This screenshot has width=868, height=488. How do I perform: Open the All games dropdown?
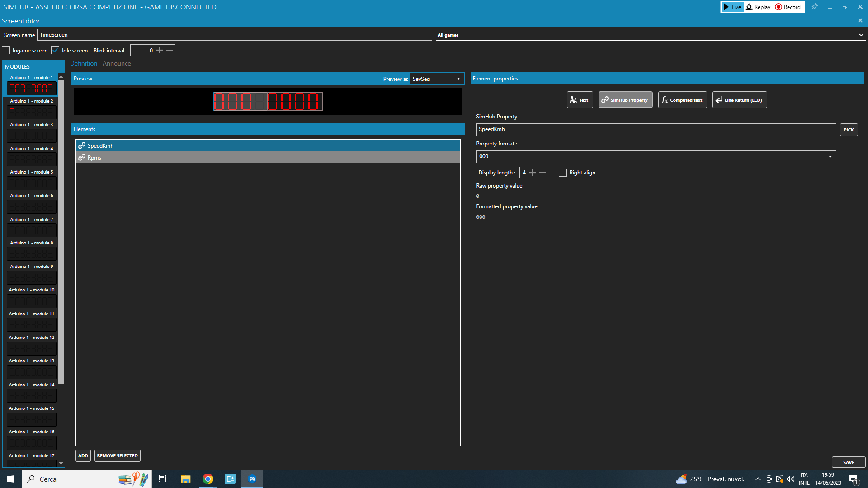[651, 35]
